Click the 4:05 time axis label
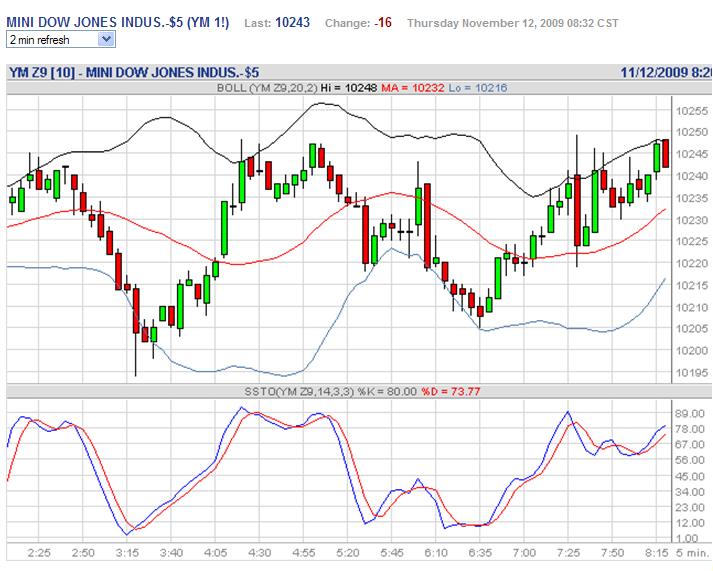This screenshot has width=713, height=571. pos(215,553)
